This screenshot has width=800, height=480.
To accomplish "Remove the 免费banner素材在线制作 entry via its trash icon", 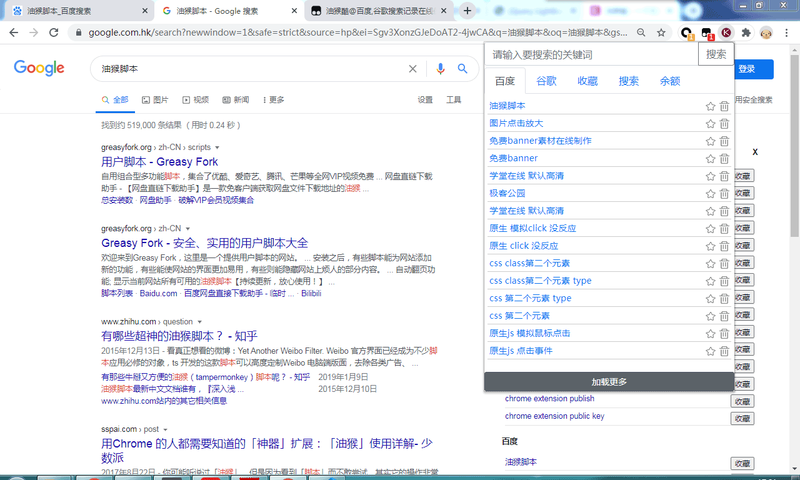I will 724,141.
